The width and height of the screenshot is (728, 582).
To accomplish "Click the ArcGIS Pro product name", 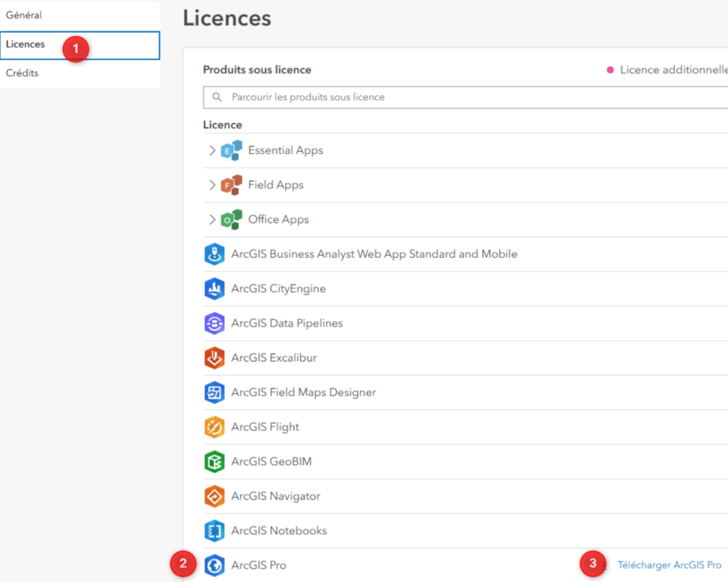I will coord(259,566).
